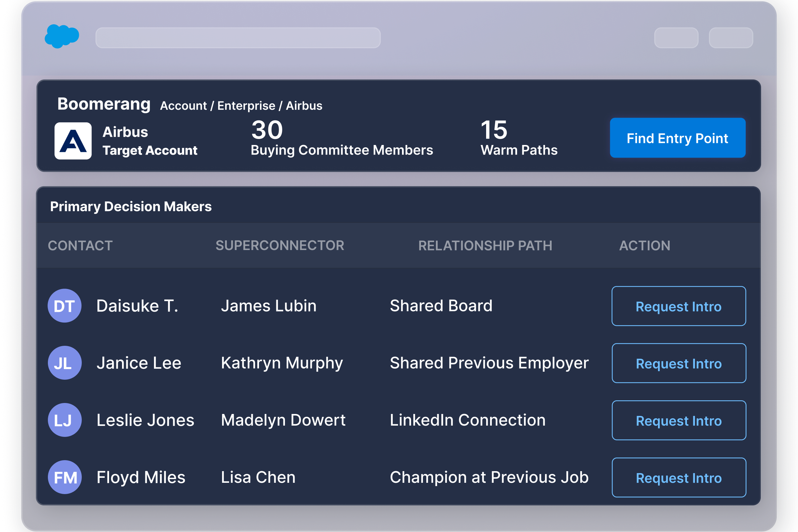Request intro to Janice Lee

[679, 363]
